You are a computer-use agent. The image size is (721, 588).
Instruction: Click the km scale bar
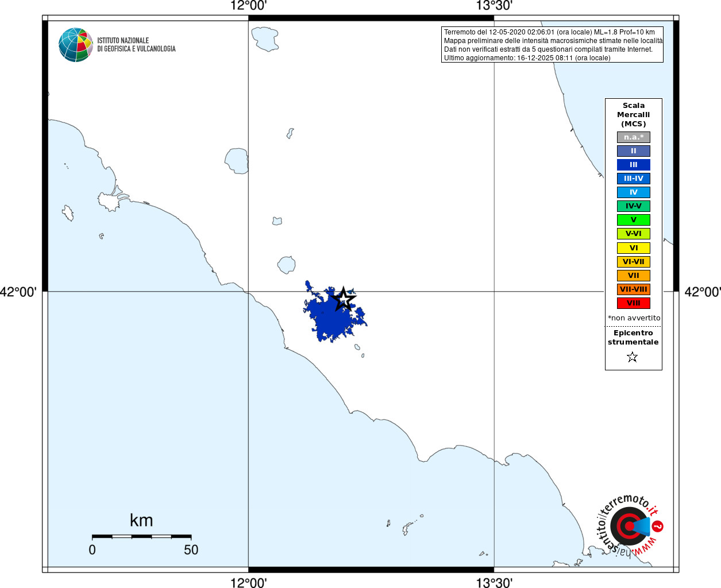(141, 536)
